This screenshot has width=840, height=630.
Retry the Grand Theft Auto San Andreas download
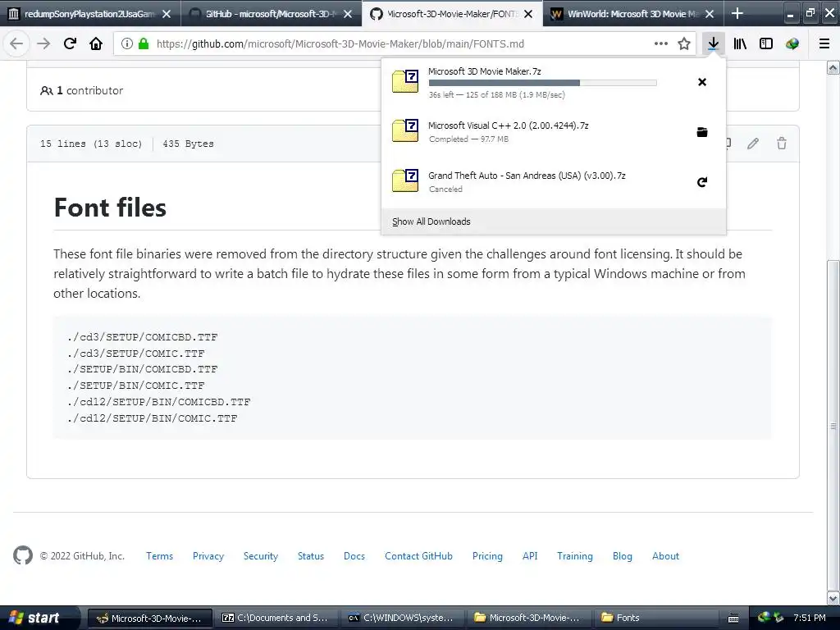[702, 182]
